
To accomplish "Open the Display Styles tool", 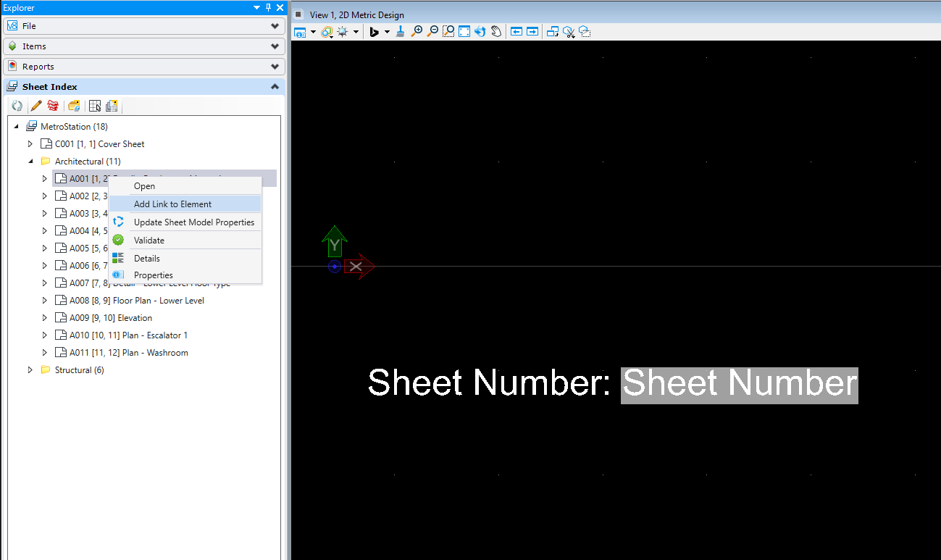I will tap(327, 32).
